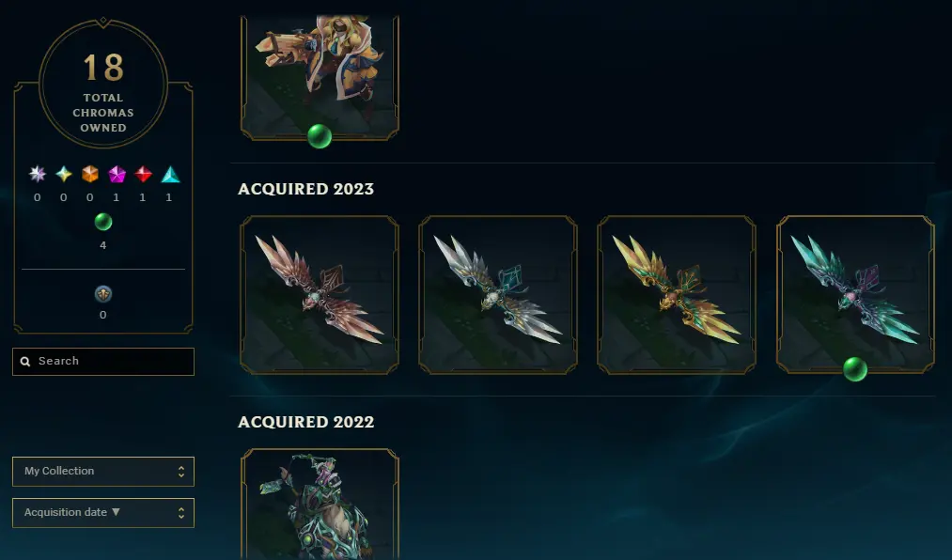Open the gunner champion chroma at top
Image resolution: width=952 pixels, height=560 pixels.
pos(320,78)
